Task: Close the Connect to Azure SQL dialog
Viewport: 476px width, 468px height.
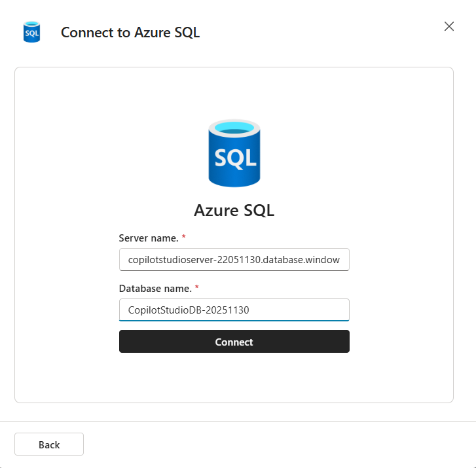Action: pyautogui.click(x=449, y=26)
